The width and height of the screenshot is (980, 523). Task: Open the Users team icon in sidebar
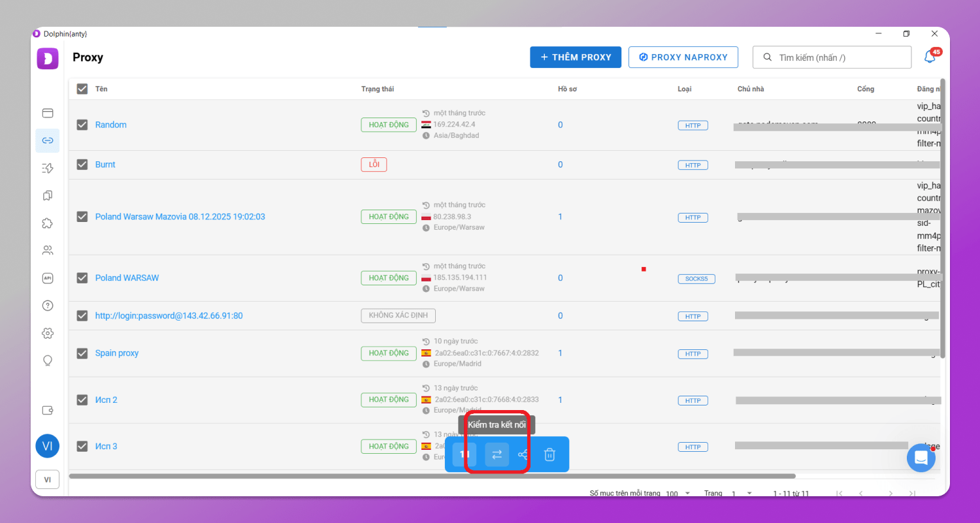pyautogui.click(x=48, y=251)
